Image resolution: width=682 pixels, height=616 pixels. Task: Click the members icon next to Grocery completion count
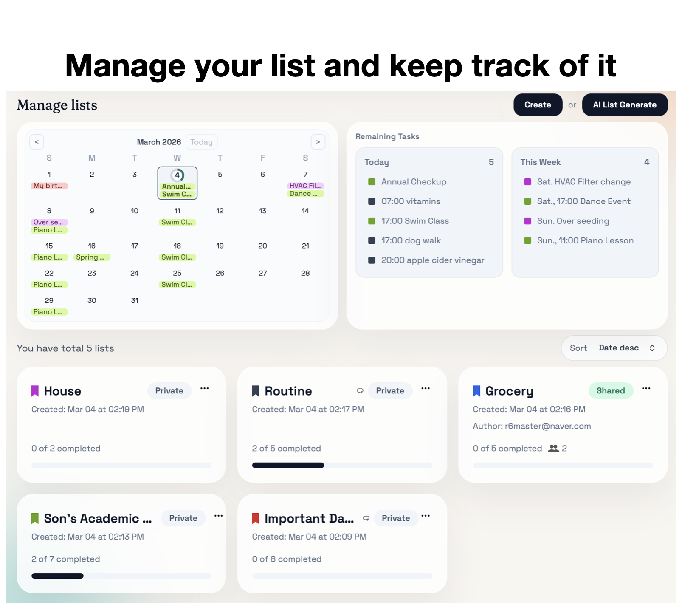pyautogui.click(x=554, y=448)
